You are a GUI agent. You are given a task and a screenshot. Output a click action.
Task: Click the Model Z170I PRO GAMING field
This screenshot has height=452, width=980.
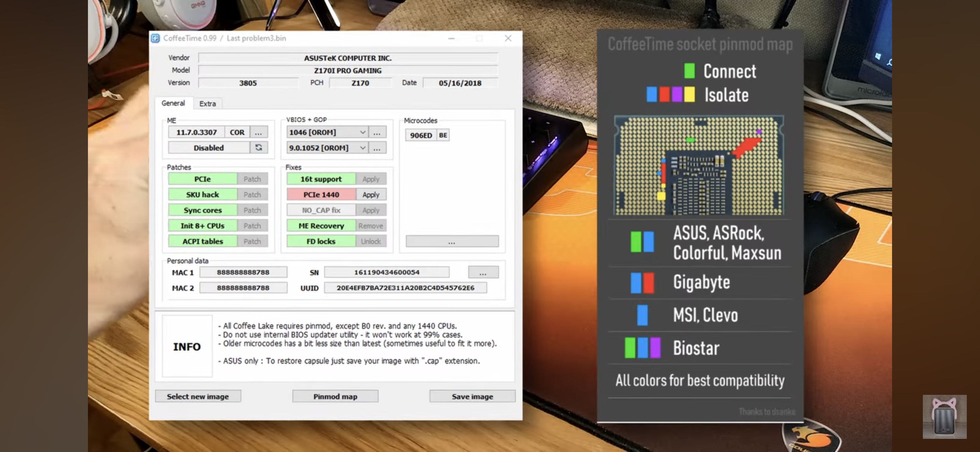(x=348, y=70)
